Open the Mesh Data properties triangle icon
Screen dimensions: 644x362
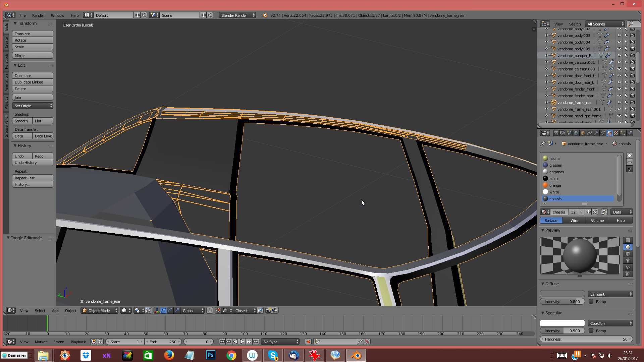[x=603, y=133]
